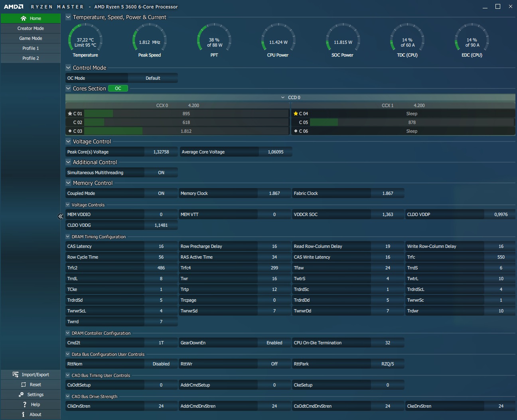Collapse the Memory Control section

[x=68, y=183]
